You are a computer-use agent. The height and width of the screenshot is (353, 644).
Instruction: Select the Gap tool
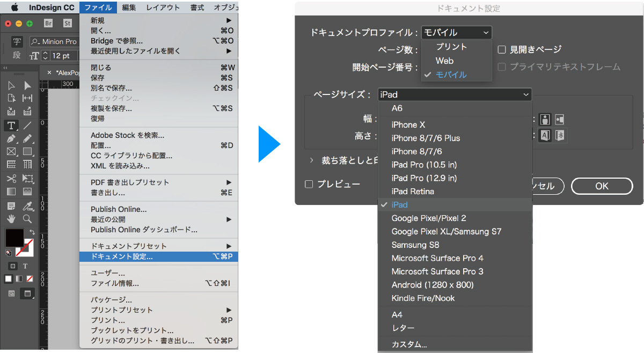[x=27, y=99]
